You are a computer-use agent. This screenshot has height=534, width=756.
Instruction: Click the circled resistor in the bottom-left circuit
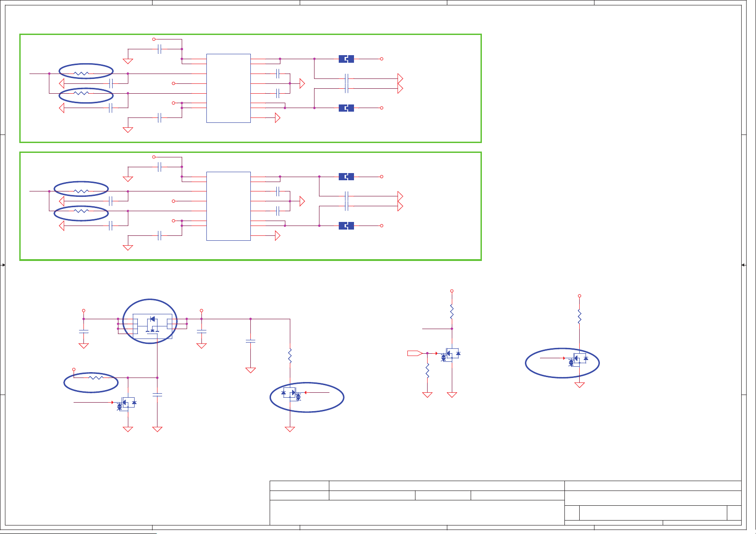point(96,378)
